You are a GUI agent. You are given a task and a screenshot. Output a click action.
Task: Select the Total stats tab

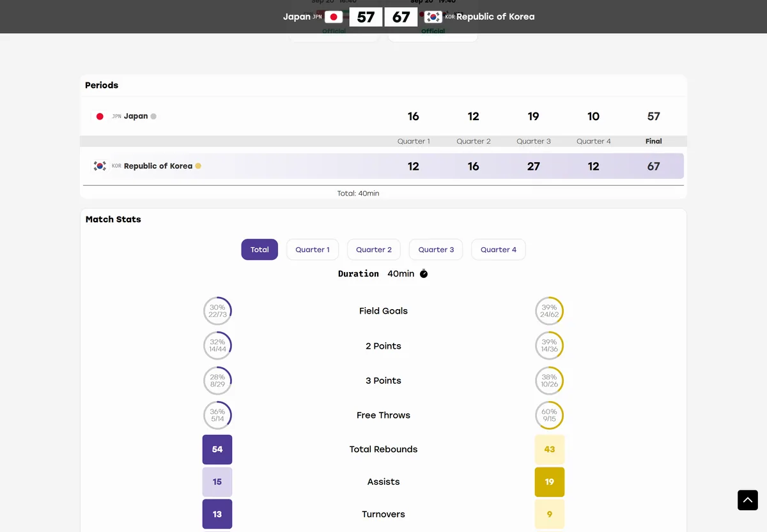pyautogui.click(x=260, y=250)
